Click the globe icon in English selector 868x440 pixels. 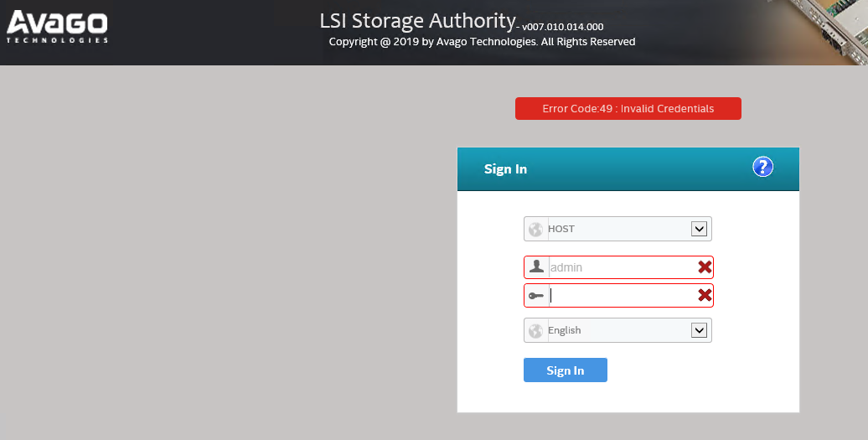[535, 331]
